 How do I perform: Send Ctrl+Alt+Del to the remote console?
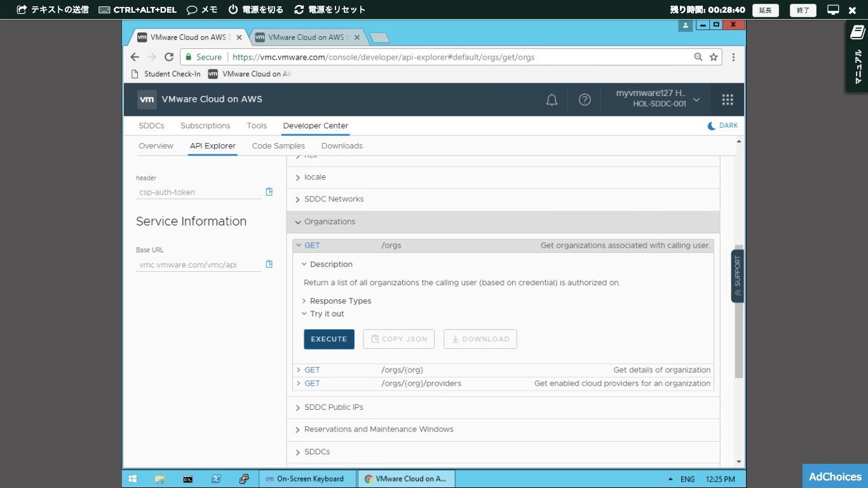pyautogui.click(x=138, y=10)
